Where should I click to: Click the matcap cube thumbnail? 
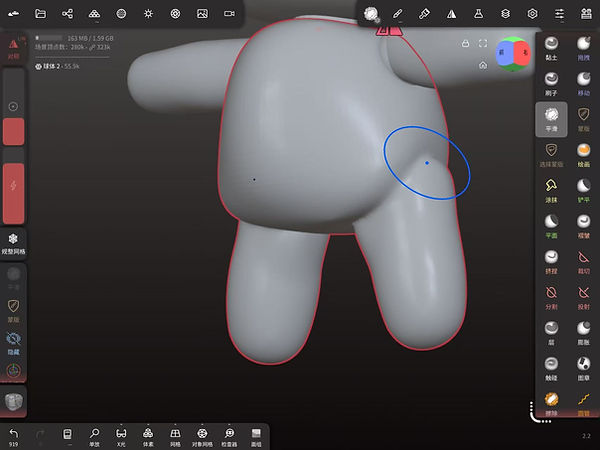pos(13,401)
